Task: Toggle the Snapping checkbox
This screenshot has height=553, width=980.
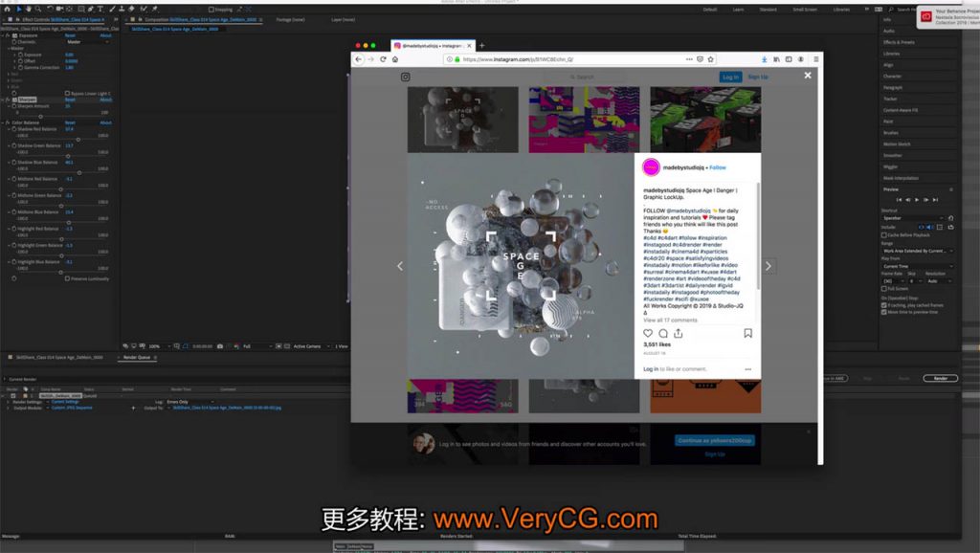Action: click(212, 10)
